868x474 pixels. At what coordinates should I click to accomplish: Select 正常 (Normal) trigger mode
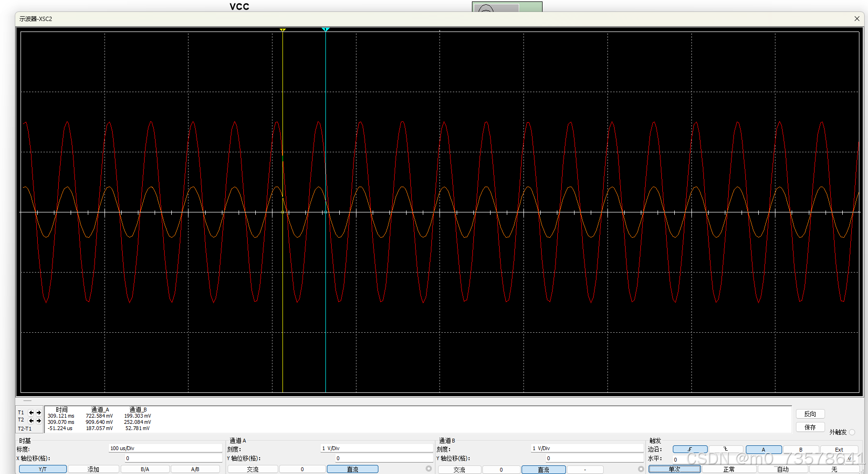[x=729, y=469]
